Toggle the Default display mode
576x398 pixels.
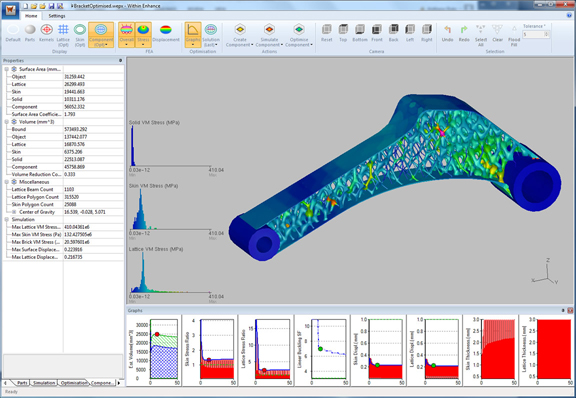(13, 33)
